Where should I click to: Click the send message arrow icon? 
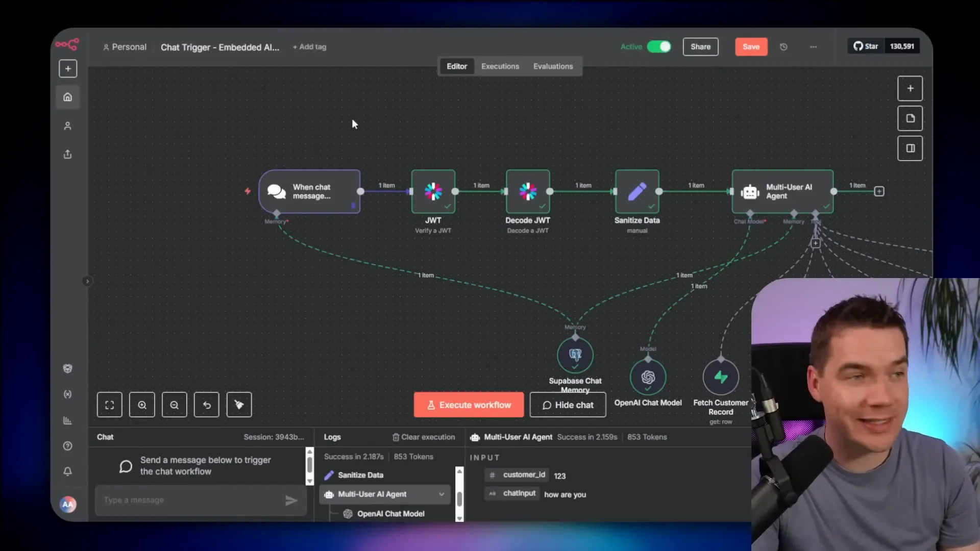291,500
